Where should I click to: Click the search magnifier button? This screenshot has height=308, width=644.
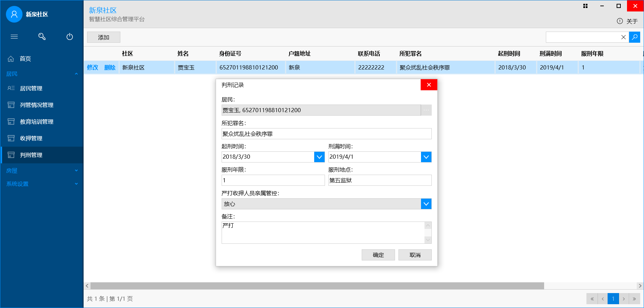(634, 37)
